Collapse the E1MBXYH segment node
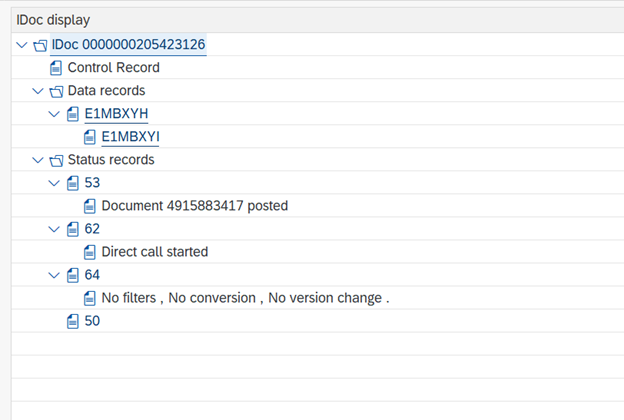 point(54,114)
